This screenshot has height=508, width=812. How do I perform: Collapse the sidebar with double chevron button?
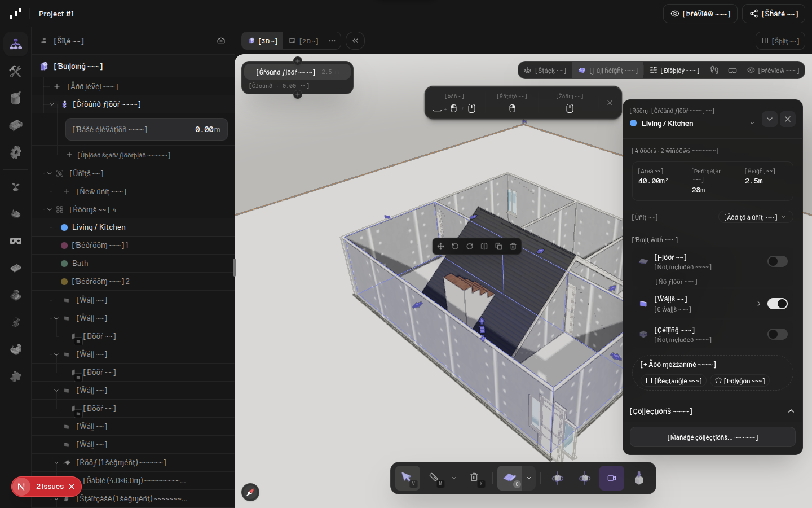click(x=355, y=41)
